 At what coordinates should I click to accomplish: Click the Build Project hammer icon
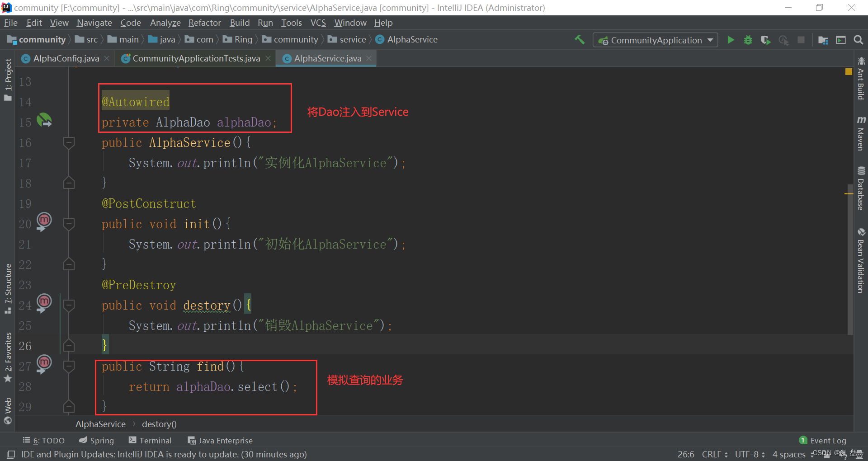[580, 40]
